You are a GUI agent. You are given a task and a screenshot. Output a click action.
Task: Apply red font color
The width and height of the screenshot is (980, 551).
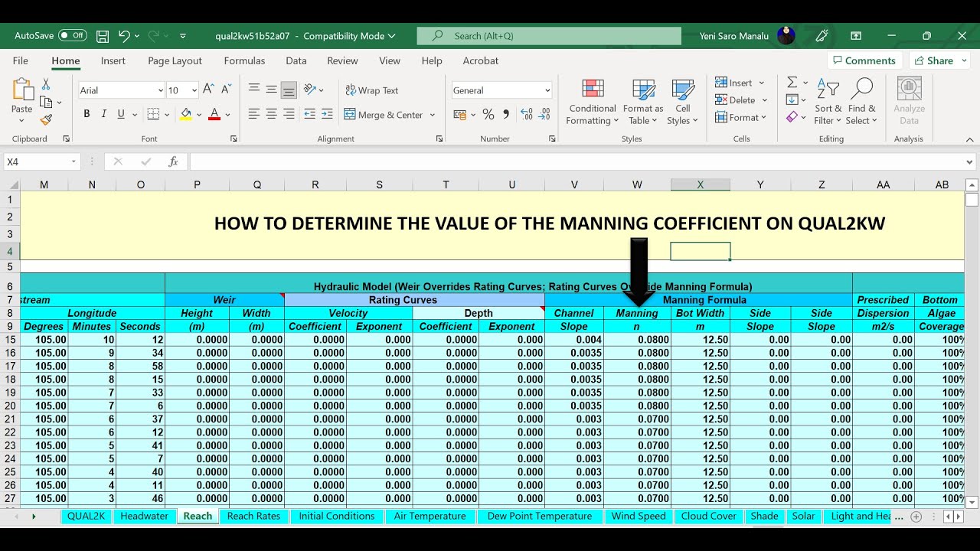pos(214,114)
